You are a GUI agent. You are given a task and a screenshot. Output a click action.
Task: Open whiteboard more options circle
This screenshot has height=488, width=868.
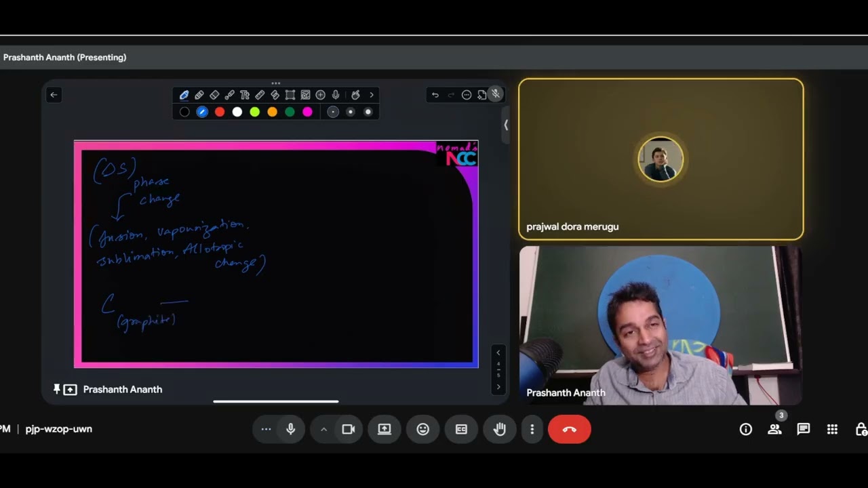point(467,95)
